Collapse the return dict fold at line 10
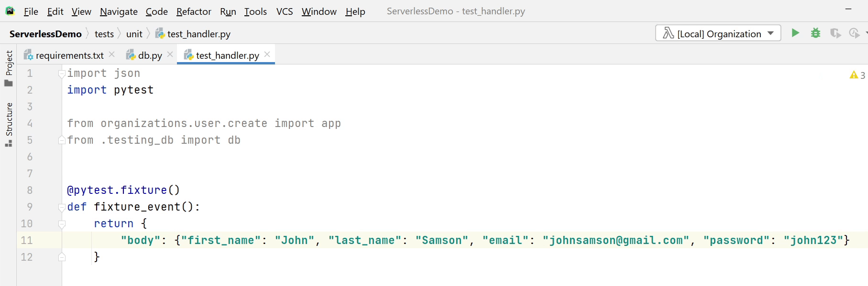Screen dimensions: 868x286 click(x=62, y=224)
